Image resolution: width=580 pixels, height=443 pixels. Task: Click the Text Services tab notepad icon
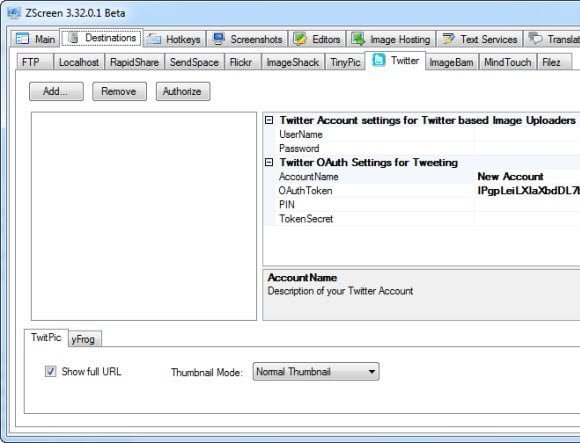(448, 39)
